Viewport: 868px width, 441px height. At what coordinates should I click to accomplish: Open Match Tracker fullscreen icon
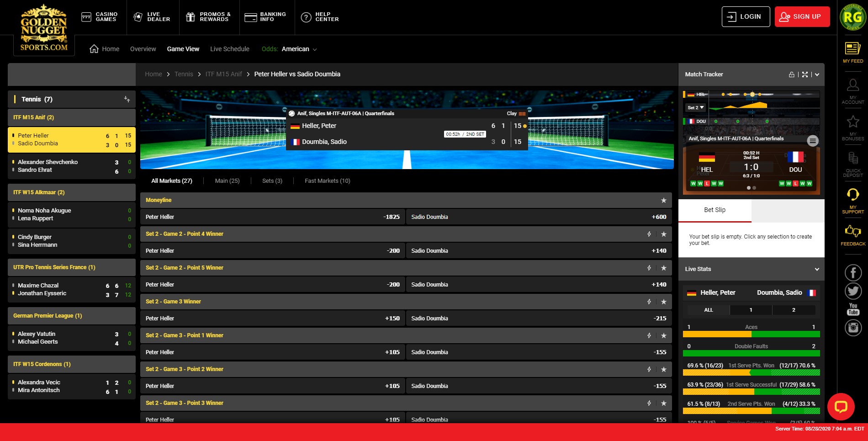click(805, 74)
